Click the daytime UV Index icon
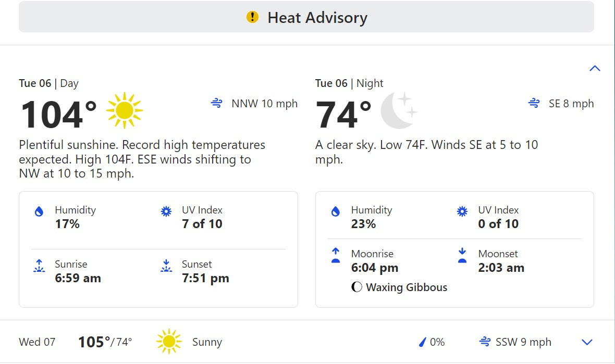 click(166, 211)
